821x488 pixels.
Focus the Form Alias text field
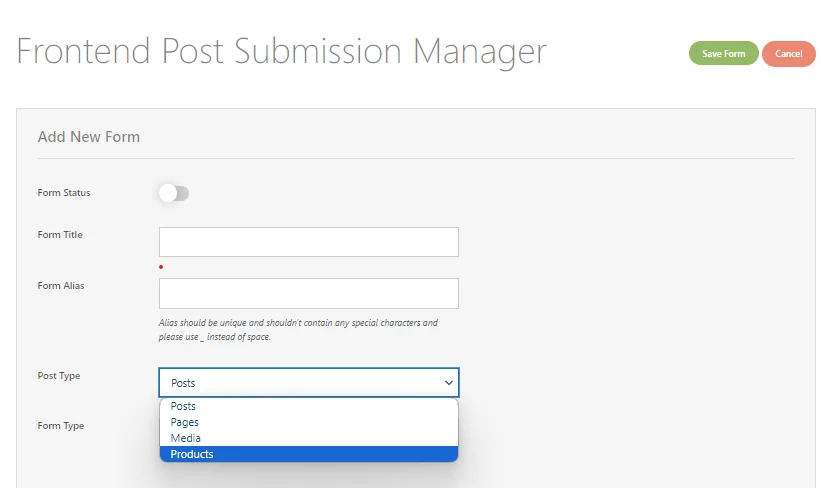308,293
